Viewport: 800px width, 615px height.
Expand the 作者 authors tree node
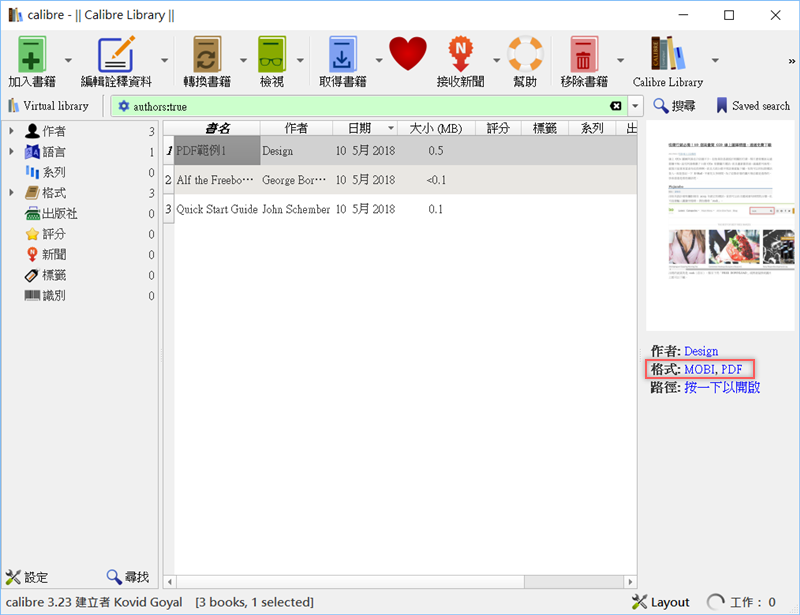tap(11, 131)
